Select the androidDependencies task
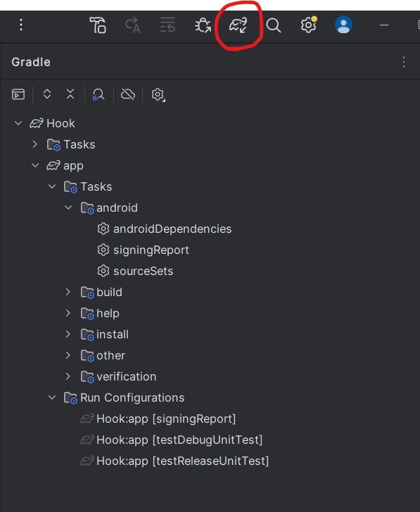The height and width of the screenshot is (512, 420). 172,229
